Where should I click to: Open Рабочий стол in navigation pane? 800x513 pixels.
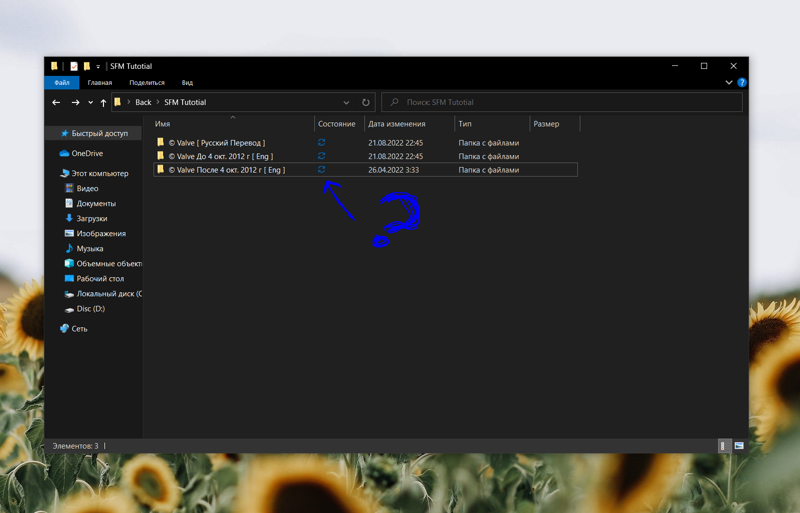tap(94, 279)
